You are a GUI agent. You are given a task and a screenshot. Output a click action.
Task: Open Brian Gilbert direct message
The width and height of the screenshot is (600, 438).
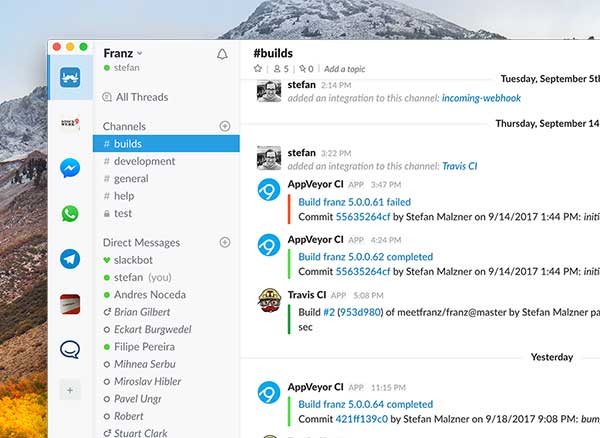(x=166, y=312)
